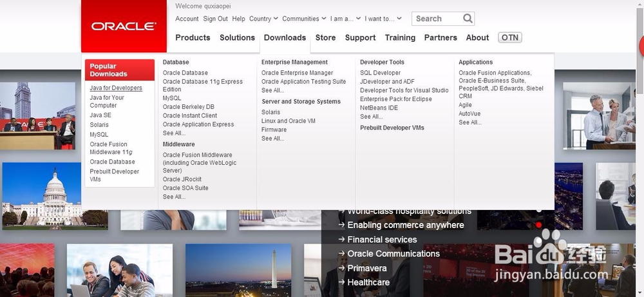Expand the "I want to..." dropdown

[383, 19]
